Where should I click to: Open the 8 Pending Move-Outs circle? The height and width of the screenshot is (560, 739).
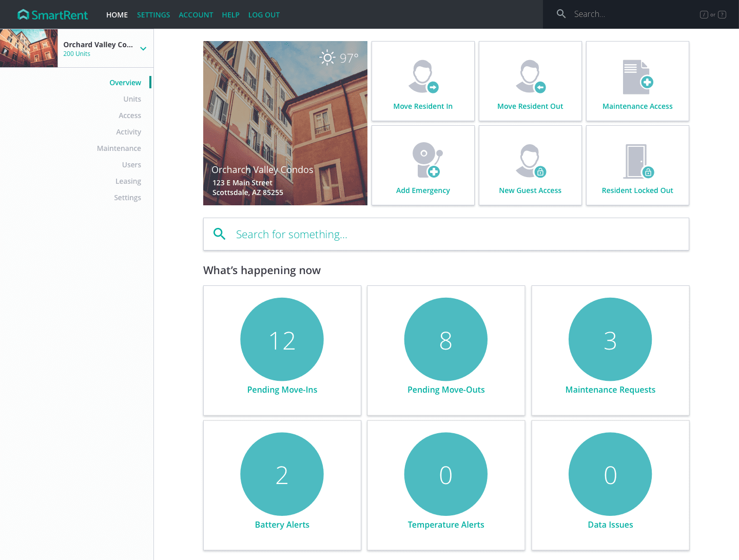pos(446,339)
